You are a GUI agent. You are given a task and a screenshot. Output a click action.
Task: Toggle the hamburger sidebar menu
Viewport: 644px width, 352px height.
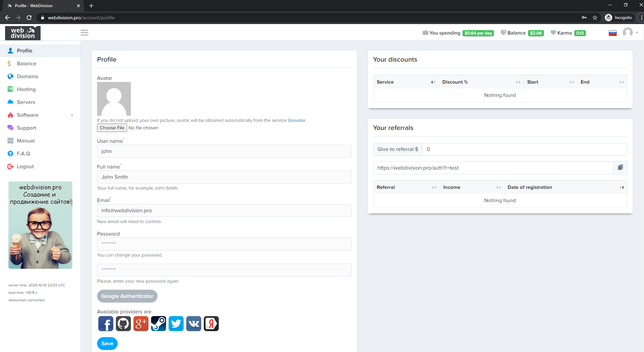coord(85,33)
